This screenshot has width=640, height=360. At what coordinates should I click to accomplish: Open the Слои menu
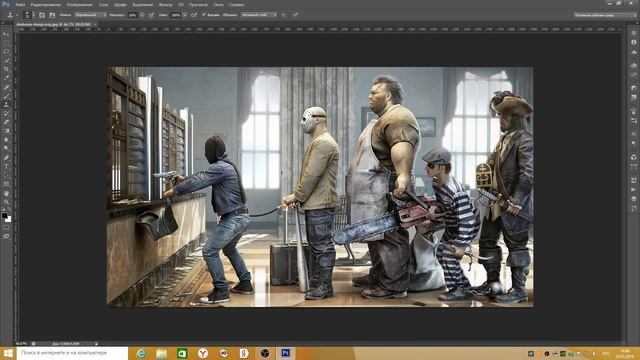click(x=104, y=5)
